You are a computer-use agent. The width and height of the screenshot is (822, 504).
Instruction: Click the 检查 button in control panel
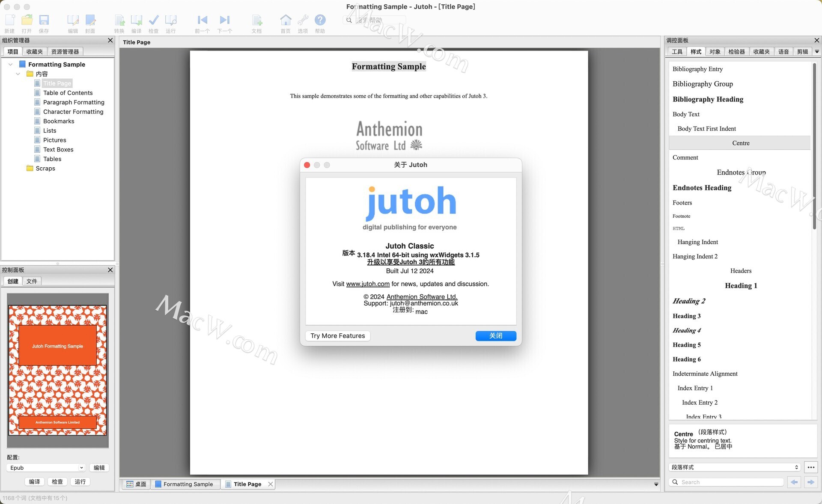pos(57,482)
